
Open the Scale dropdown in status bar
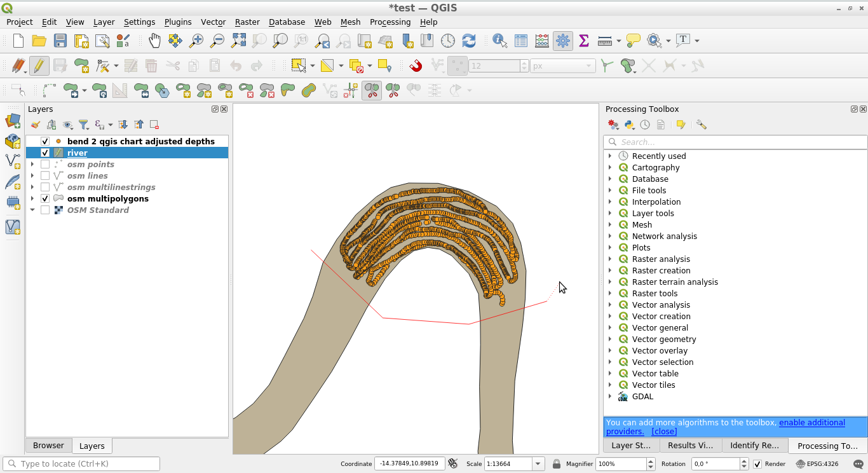point(538,464)
